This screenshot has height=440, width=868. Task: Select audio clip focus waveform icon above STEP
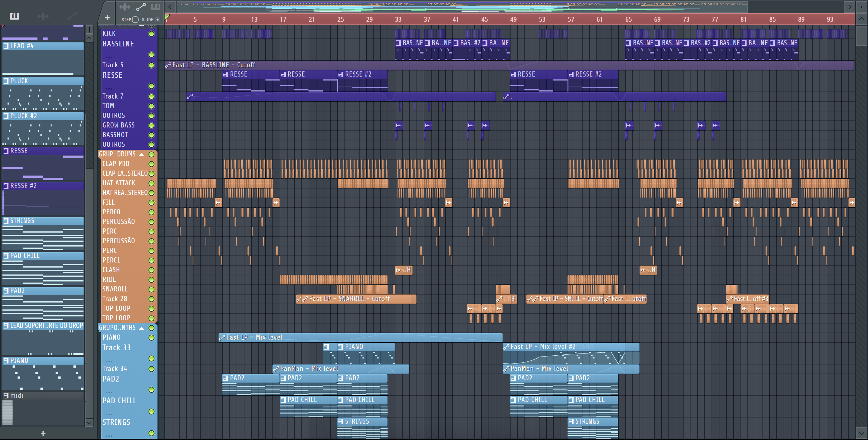point(124,6)
